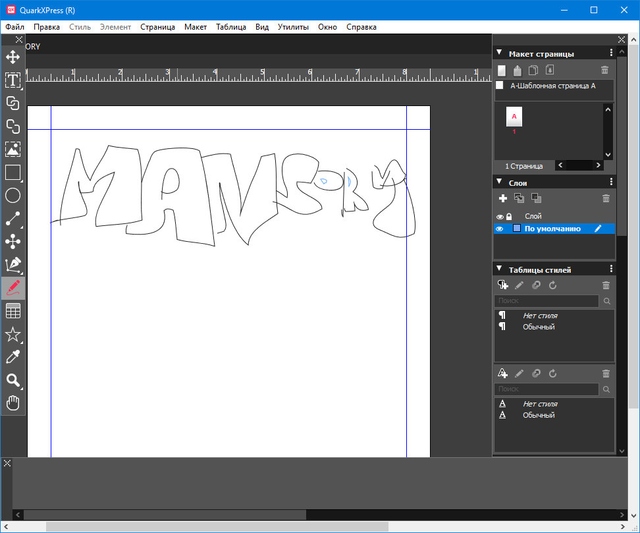
Task: Pick the Table tool in toolbar
Action: pos(13,311)
